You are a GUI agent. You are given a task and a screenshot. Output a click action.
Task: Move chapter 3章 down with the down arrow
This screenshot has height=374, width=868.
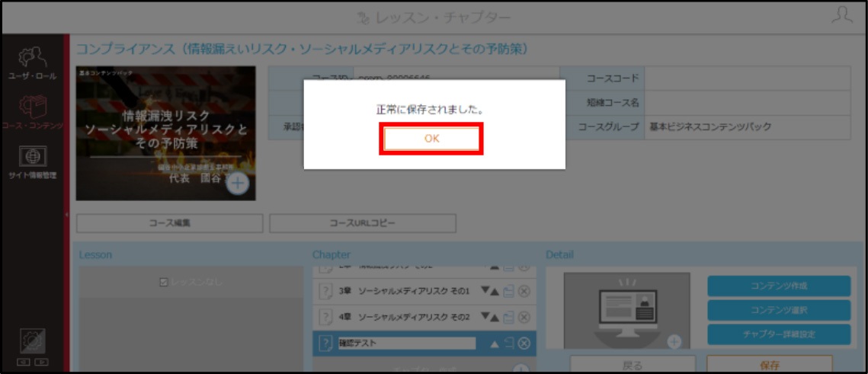485,292
